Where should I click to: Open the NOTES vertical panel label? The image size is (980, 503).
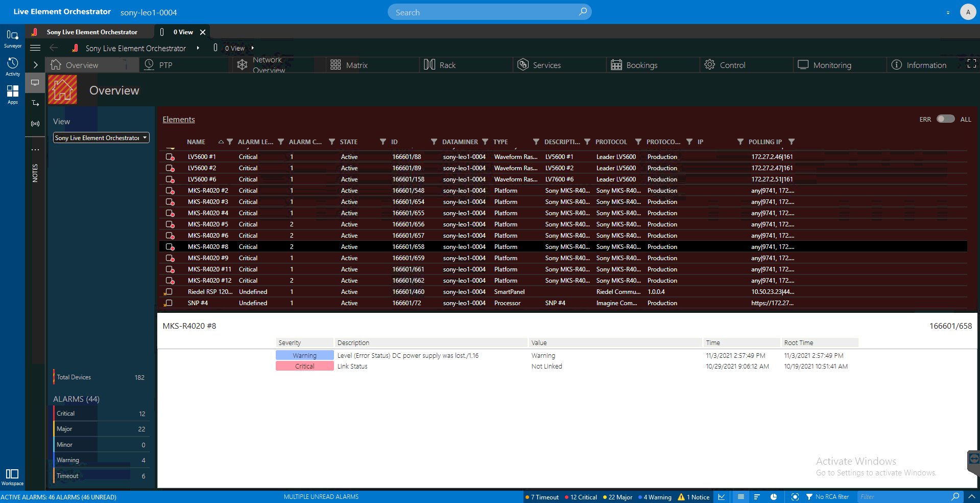point(35,173)
